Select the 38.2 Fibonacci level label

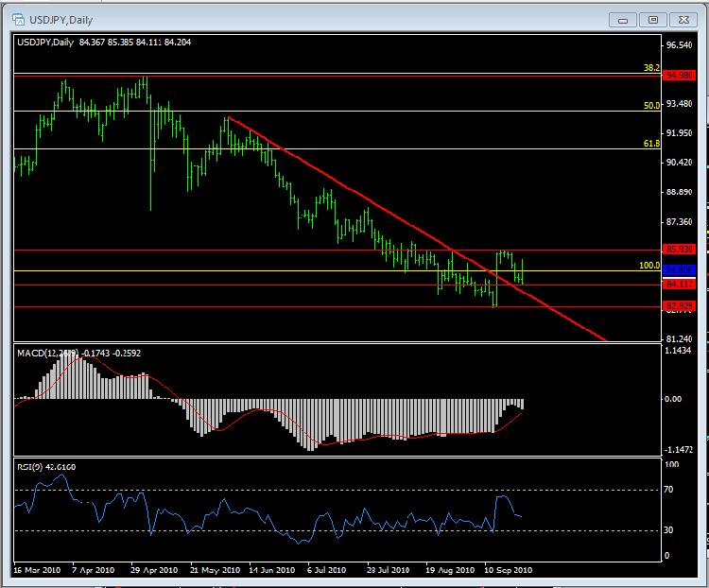click(650, 68)
